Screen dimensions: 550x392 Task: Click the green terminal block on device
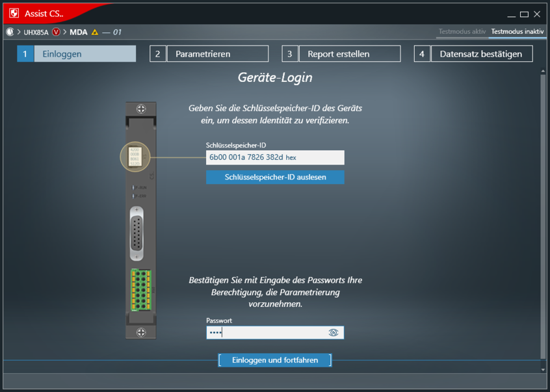click(140, 289)
